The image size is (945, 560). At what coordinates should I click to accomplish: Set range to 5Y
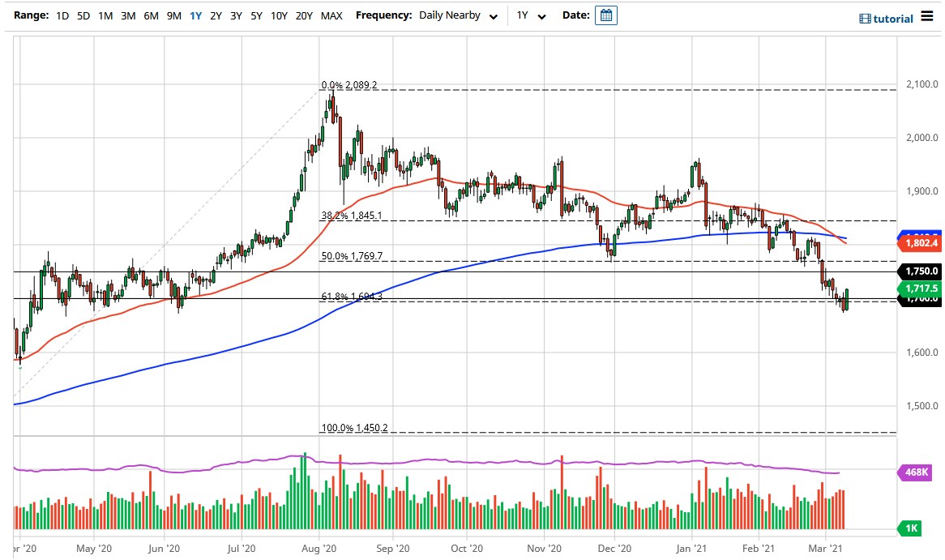(257, 15)
